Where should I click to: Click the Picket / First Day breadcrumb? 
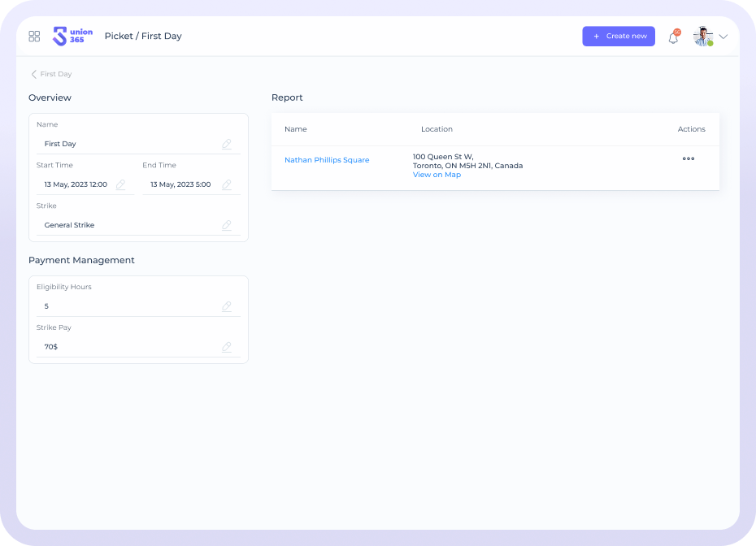click(x=143, y=37)
